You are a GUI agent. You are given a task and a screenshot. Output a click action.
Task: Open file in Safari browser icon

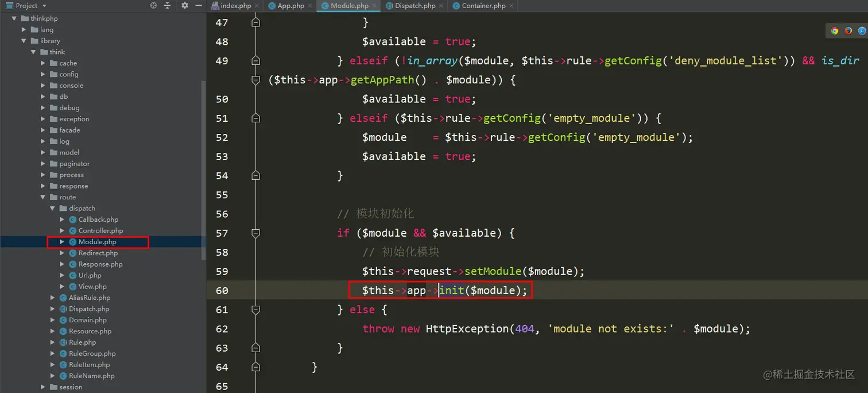pos(862,31)
